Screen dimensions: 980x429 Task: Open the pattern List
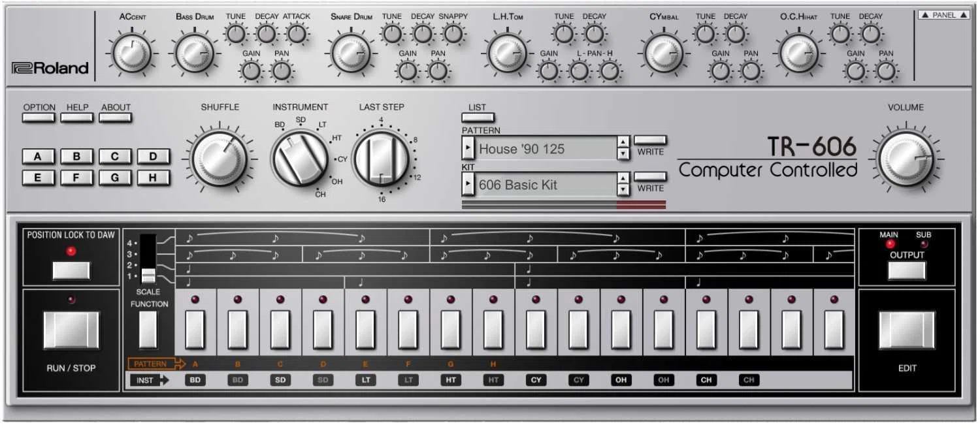click(478, 118)
